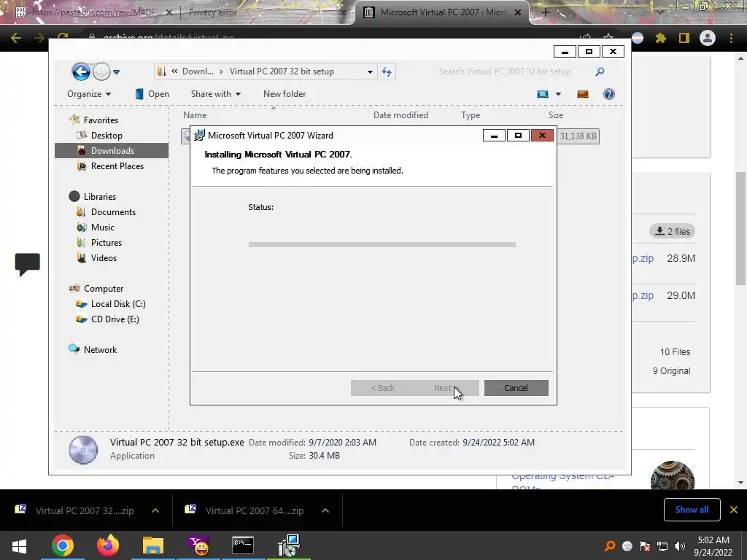Screen dimensions: 747x560
Task: Click the Explorer forward navigation circle
Action: click(x=101, y=72)
